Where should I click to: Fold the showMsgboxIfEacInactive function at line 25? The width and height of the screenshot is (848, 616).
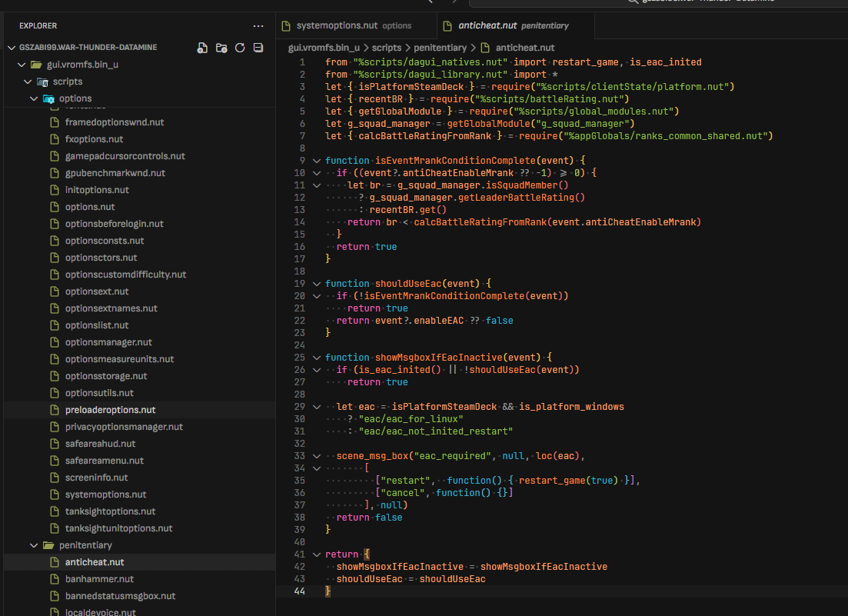click(x=317, y=358)
